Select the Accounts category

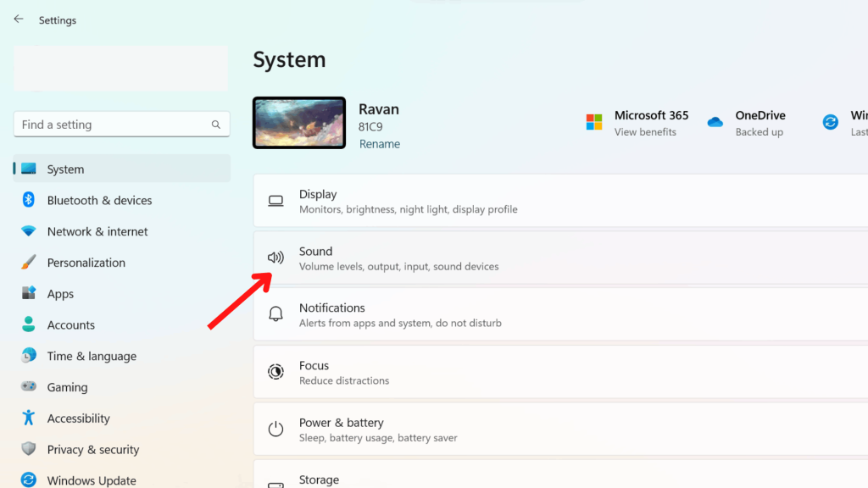pyautogui.click(x=122, y=324)
